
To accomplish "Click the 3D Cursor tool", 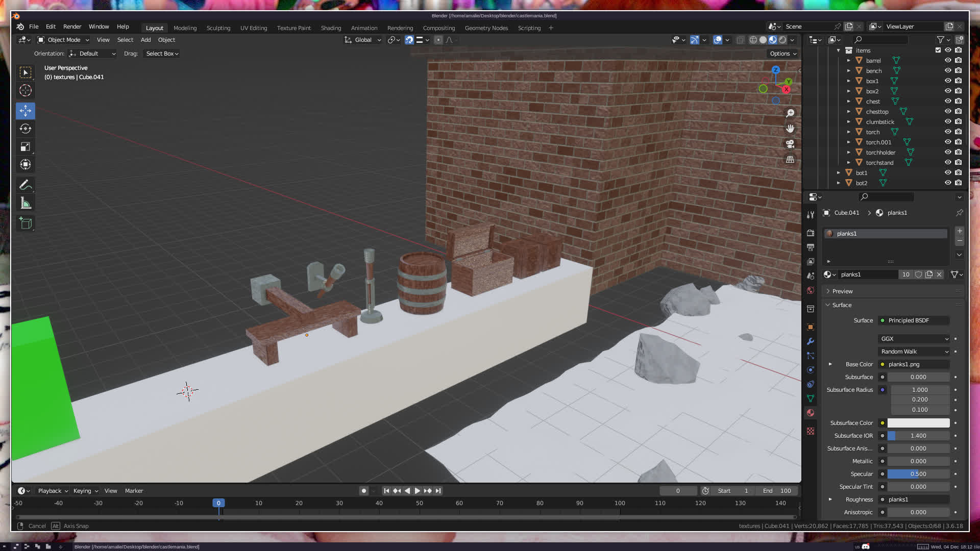I will (x=26, y=91).
